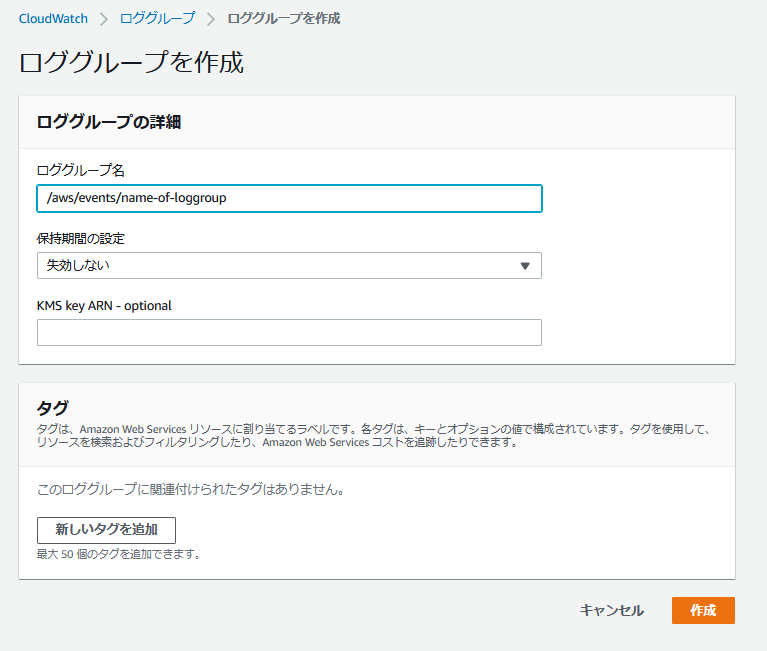Click the KMS key ARN input field

coord(289,333)
